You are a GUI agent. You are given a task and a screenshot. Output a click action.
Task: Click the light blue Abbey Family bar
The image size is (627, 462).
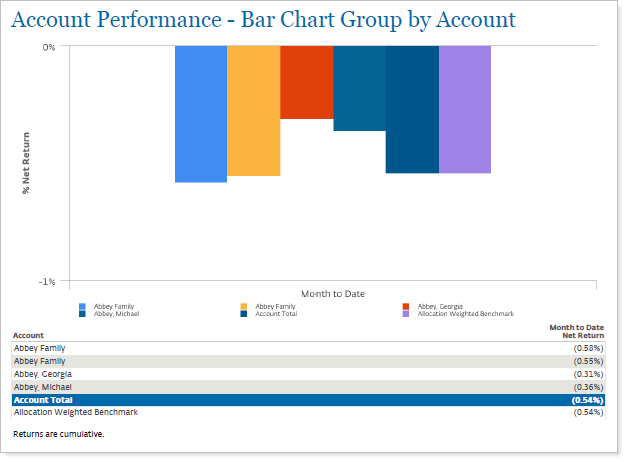click(200, 114)
